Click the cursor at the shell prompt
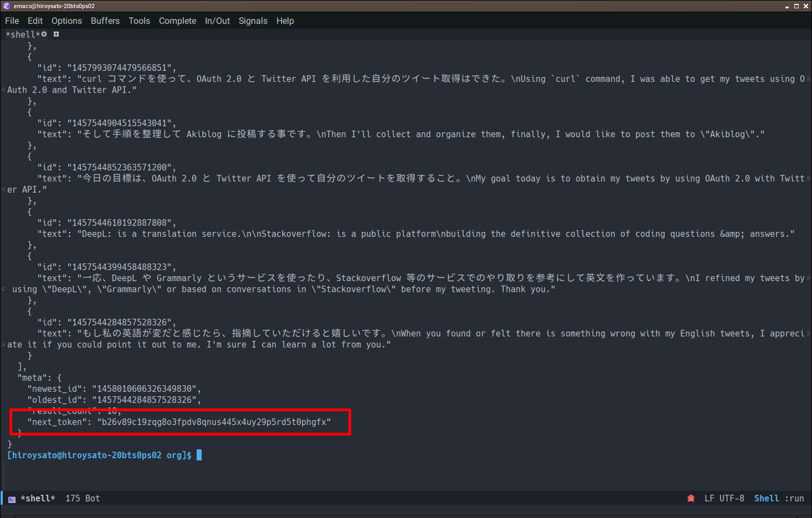Screen dimensions: 812x518 pos(198,454)
